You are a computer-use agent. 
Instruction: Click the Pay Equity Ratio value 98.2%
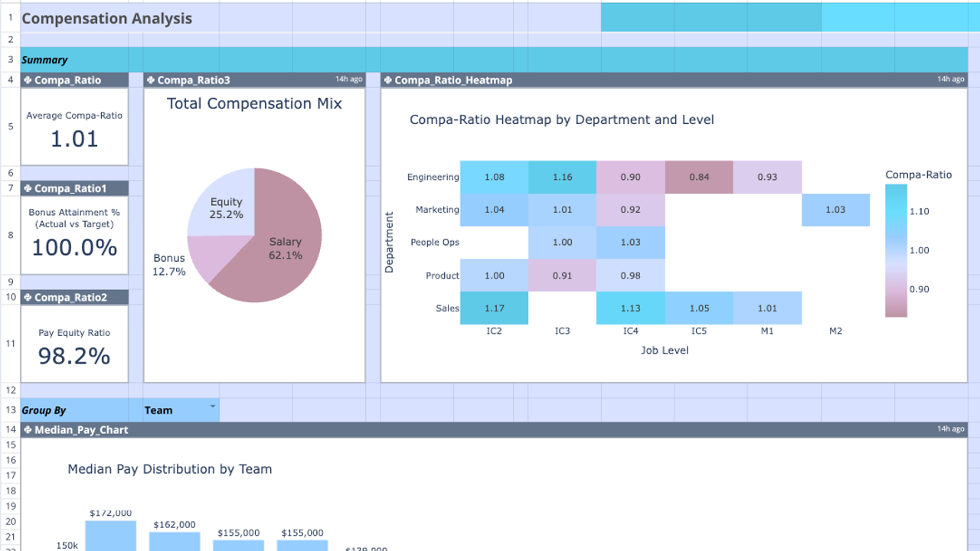click(x=74, y=356)
